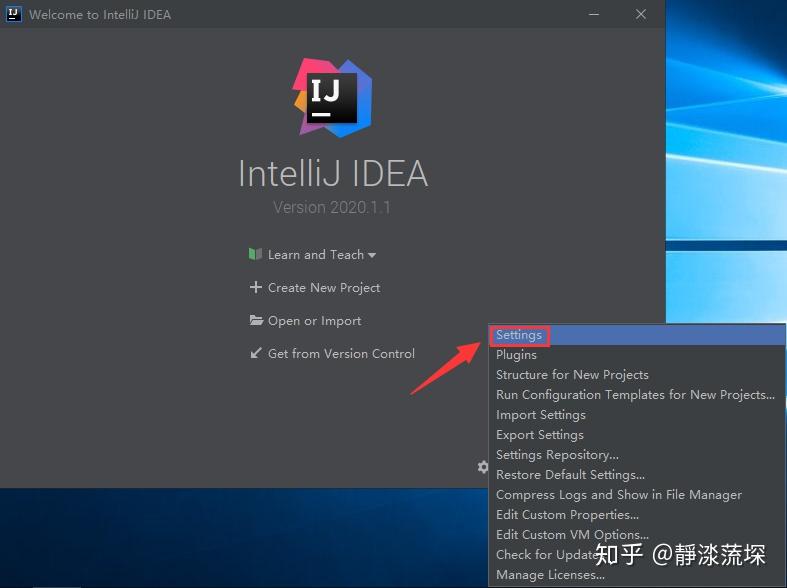Click Create New Project
The width and height of the screenshot is (787, 588).
pos(324,287)
